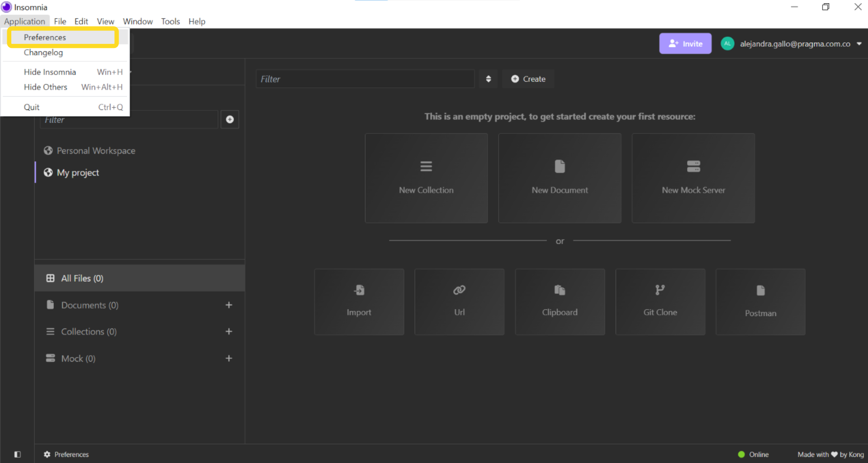Image resolution: width=868 pixels, height=463 pixels.
Task: Click the AL user avatar
Action: pos(727,43)
